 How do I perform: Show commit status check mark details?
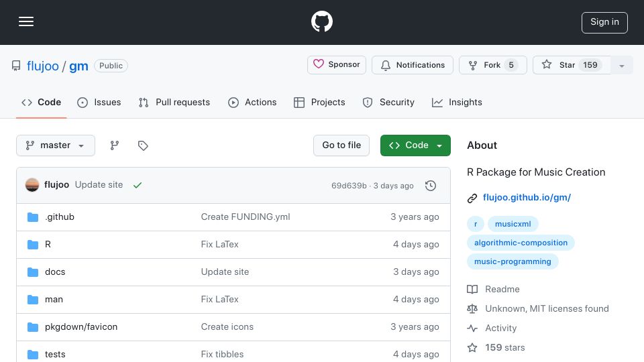pyautogui.click(x=138, y=185)
